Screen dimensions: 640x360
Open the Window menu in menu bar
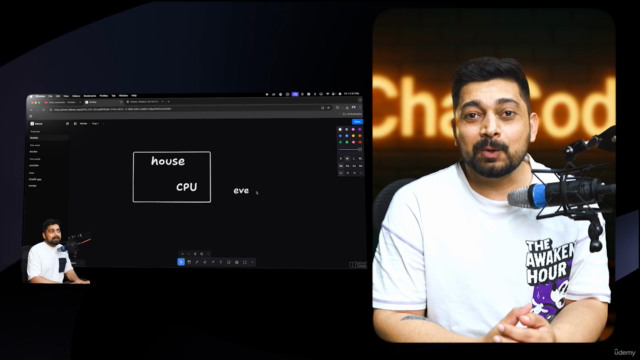[x=123, y=96]
